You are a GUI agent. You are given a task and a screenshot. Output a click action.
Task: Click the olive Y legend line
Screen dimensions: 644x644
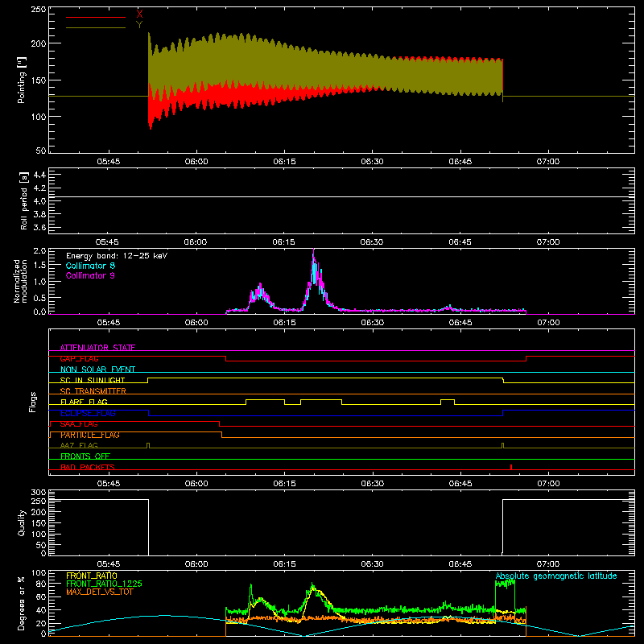tap(96, 27)
